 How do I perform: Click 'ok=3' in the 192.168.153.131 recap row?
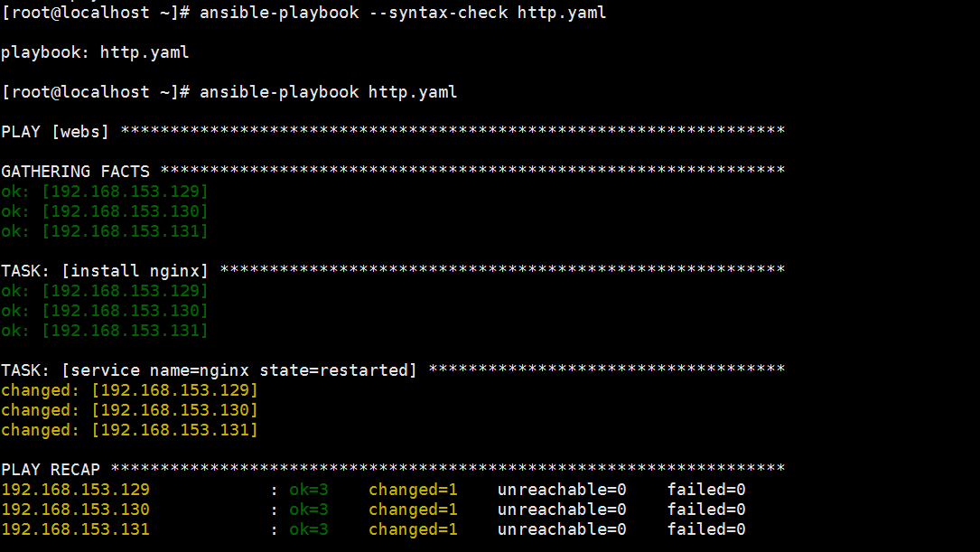tap(309, 529)
